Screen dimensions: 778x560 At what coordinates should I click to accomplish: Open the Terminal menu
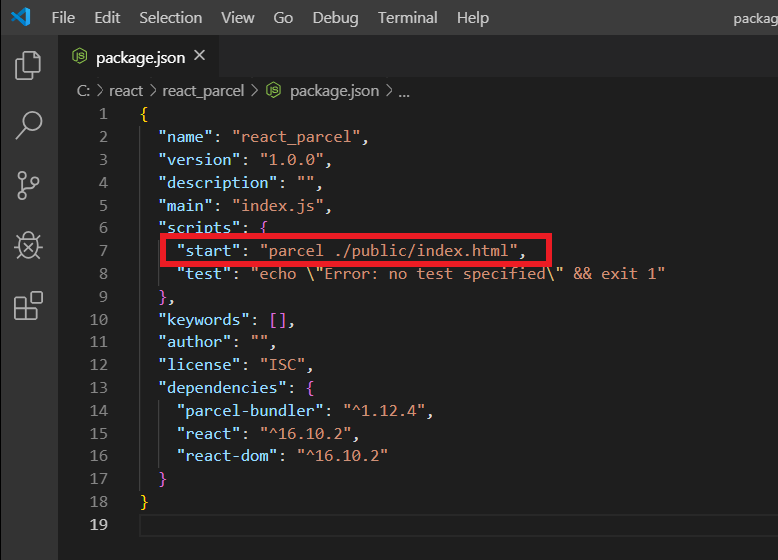click(x=407, y=18)
